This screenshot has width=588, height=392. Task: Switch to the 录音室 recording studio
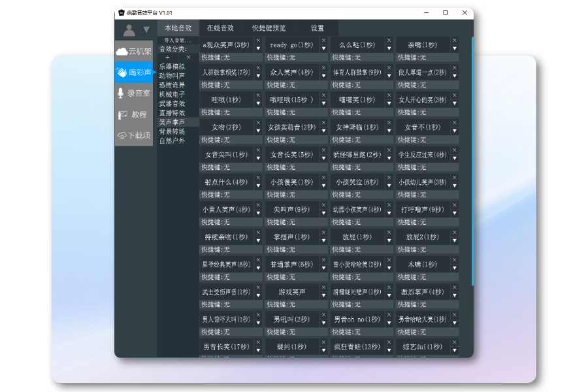tap(134, 93)
